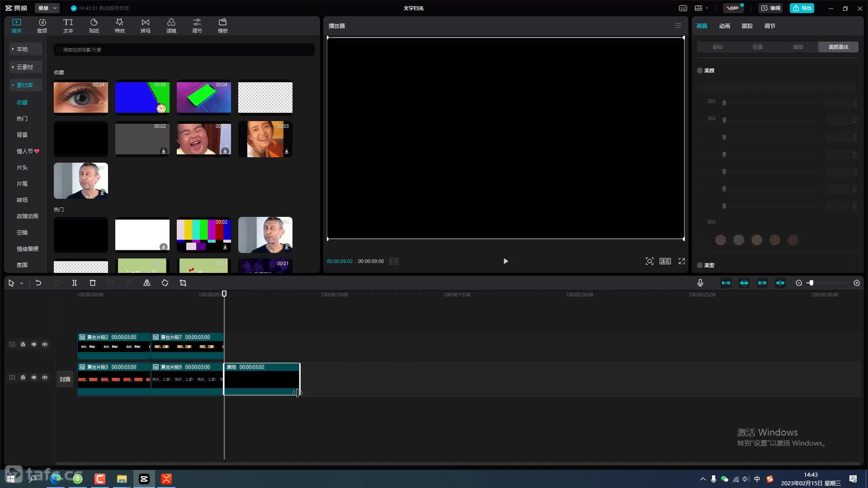The image size is (868, 488).
Task: Click the timeline zoom-in magnifier
Action: coord(857,283)
